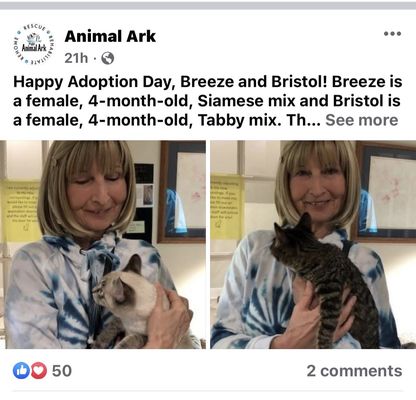Viewport: 416px width, 400px height.
Task: Open the right photo with the tabby kitten
Action: (313, 245)
